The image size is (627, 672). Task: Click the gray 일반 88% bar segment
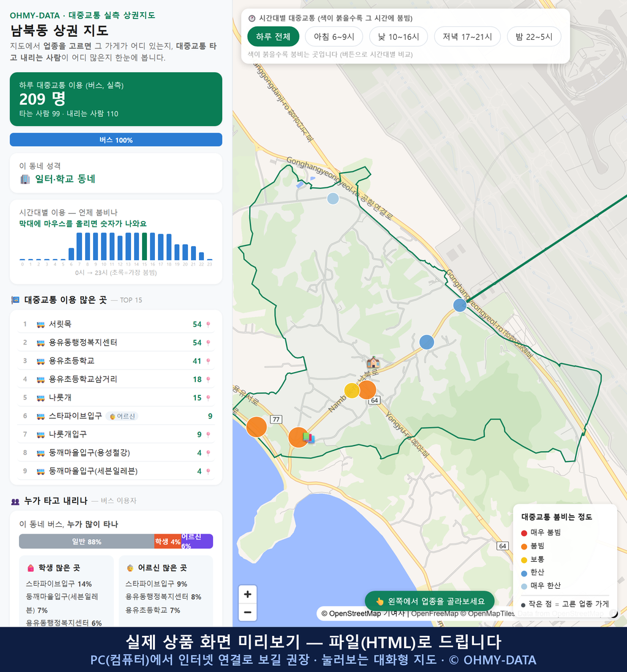pyautogui.click(x=86, y=541)
